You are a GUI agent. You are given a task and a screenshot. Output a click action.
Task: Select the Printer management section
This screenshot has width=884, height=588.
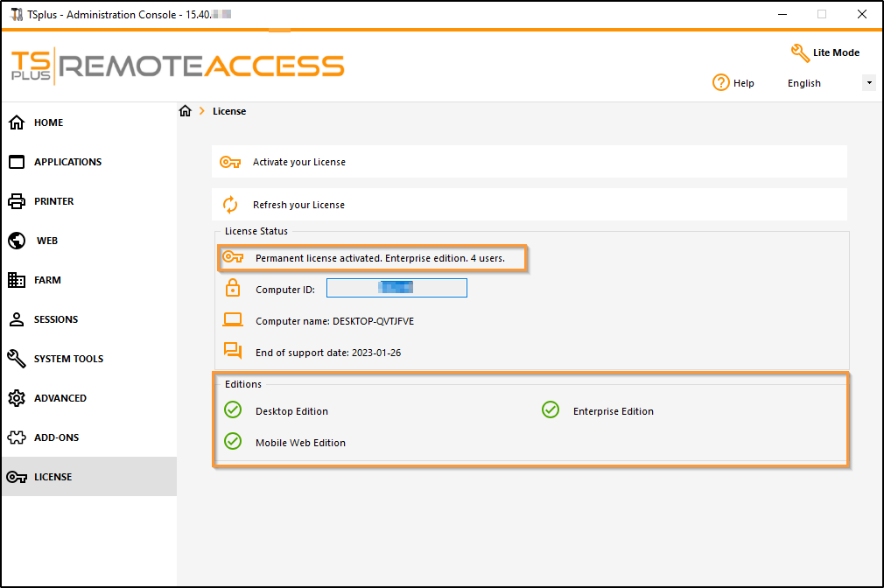point(54,200)
